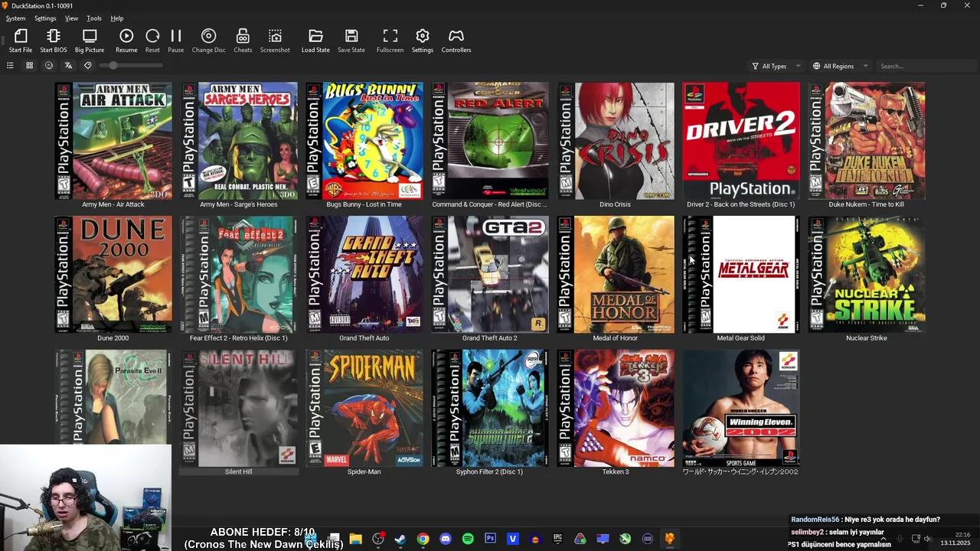Open Controllers configuration
The height and width of the screenshot is (551, 980).
(x=456, y=41)
